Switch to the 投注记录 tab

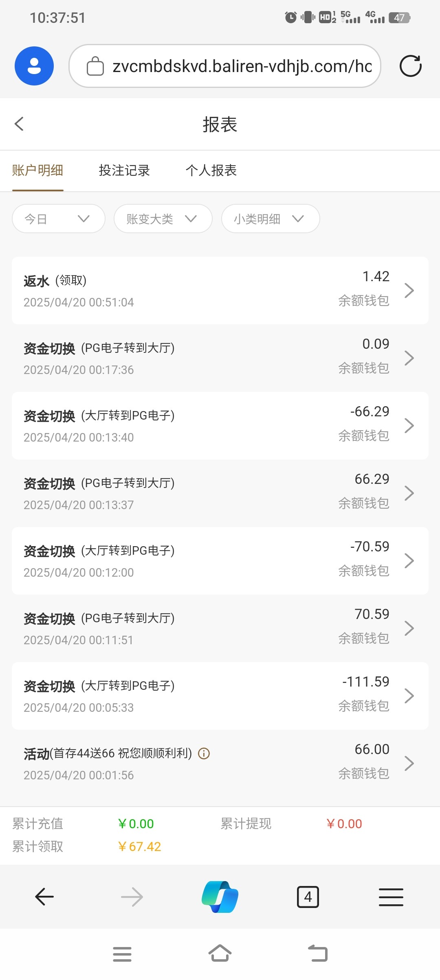click(x=124, y=171)
